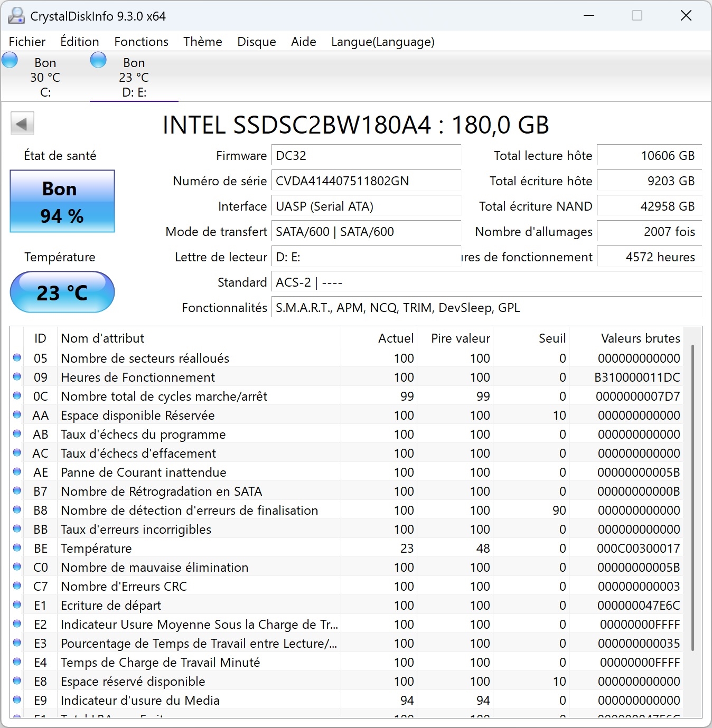Click the Pire valeur column header
This screenshot has height=728, width=712.
455,338
